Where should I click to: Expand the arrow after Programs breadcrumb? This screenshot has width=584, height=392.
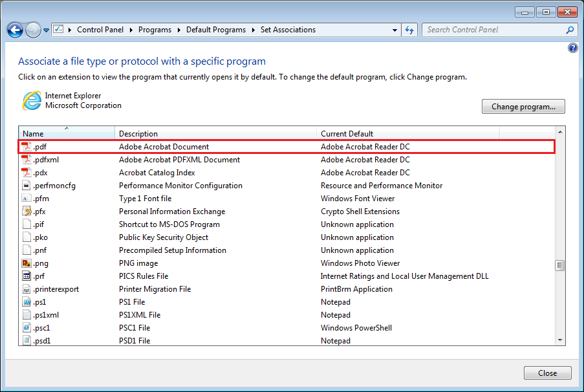pyautogui.click(x=178, y=30)
